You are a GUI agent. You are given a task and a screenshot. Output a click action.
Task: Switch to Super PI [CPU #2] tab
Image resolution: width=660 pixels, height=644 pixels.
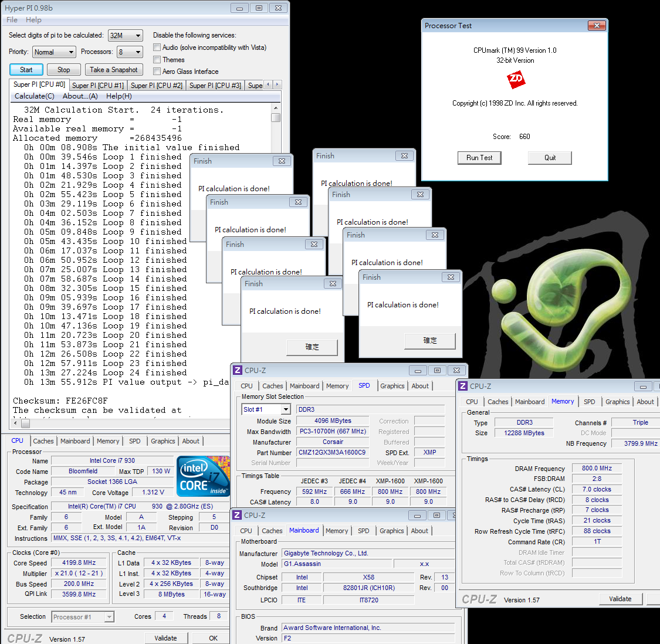[x=157, y=86]
